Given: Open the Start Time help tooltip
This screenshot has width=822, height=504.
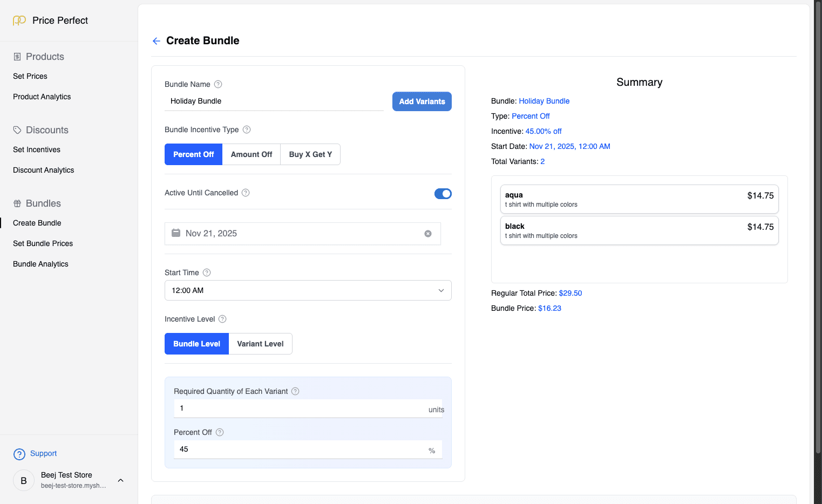Looking at the screenshot, I should tap(207, 273).
